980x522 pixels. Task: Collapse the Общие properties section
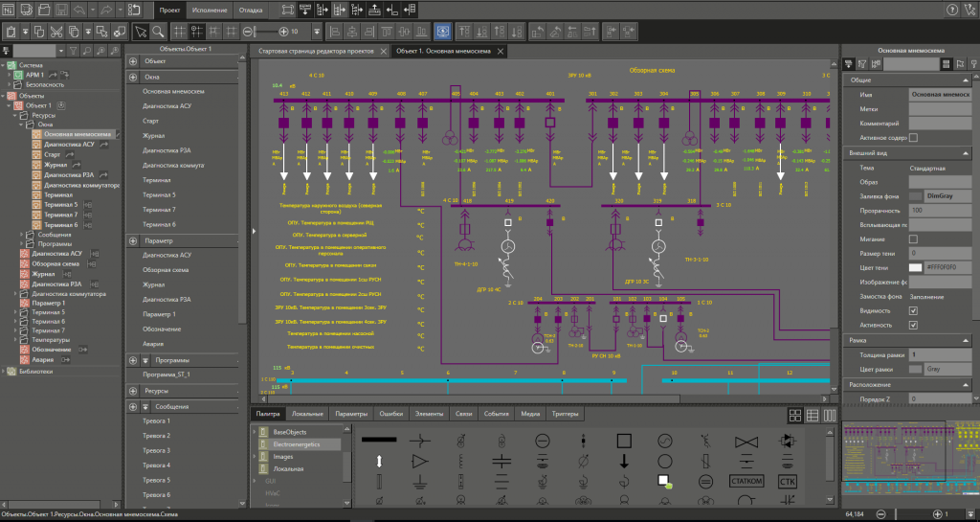(966, 80)
